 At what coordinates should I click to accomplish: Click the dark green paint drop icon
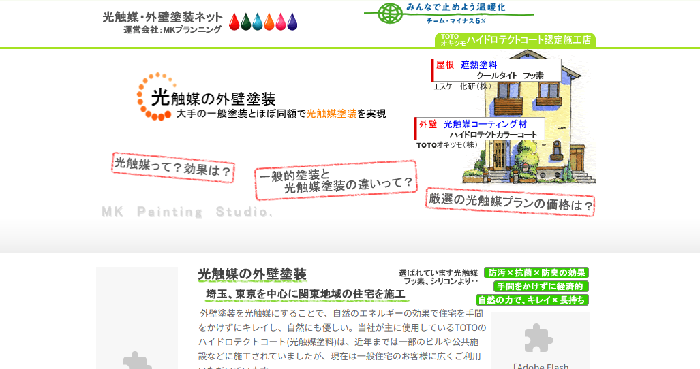pos(246,22)
